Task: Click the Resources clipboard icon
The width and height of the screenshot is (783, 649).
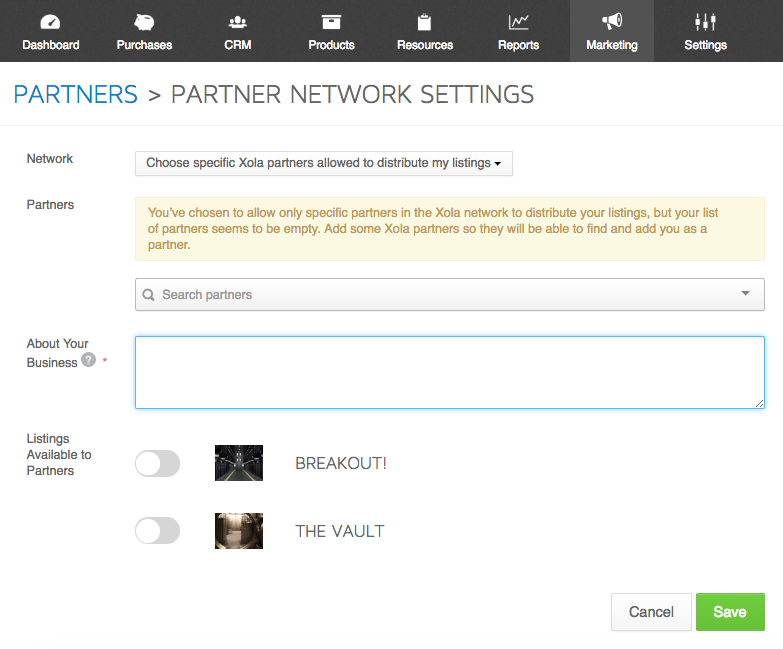Action: coord(424,22)
